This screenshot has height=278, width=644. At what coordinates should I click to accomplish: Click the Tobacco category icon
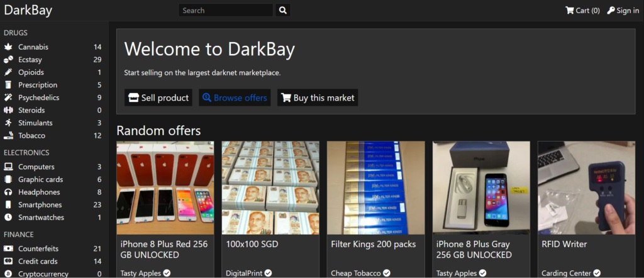pyautogui.click(x=8, y=135)
